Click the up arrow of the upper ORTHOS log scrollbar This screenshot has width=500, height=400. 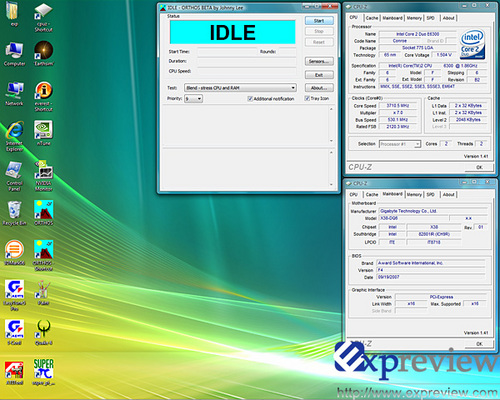[331, 109]
